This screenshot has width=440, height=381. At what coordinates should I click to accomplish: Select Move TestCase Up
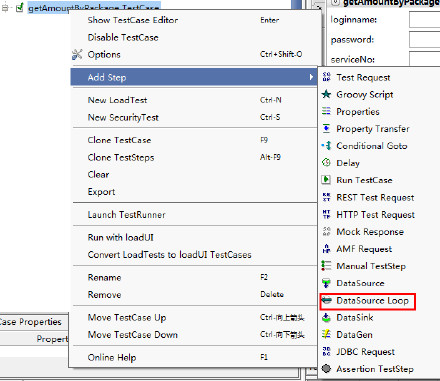195,317
